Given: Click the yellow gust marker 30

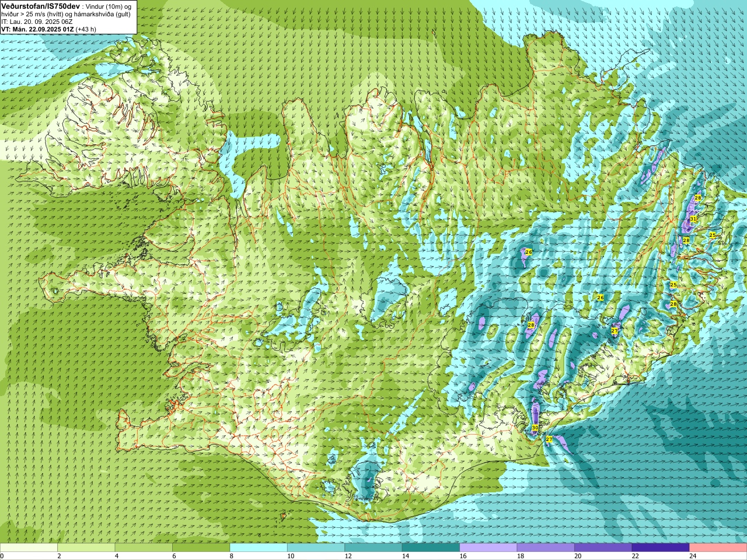Looking at the screenshot, I should coord(535,428).
